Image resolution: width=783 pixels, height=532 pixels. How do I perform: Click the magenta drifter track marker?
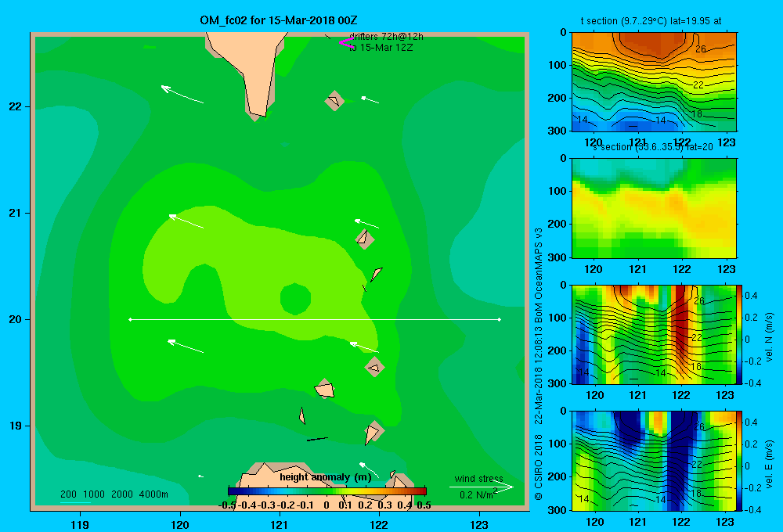click(x=346, y=43)
